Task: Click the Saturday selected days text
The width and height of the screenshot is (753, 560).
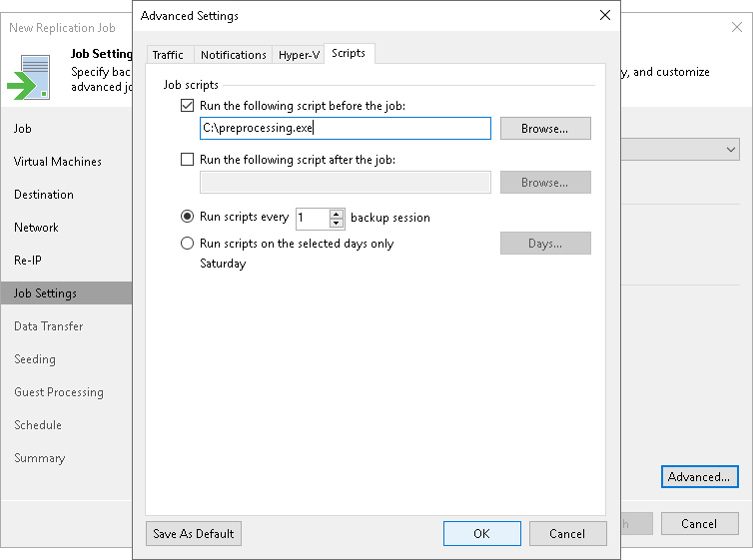Action: pos(223,264)
